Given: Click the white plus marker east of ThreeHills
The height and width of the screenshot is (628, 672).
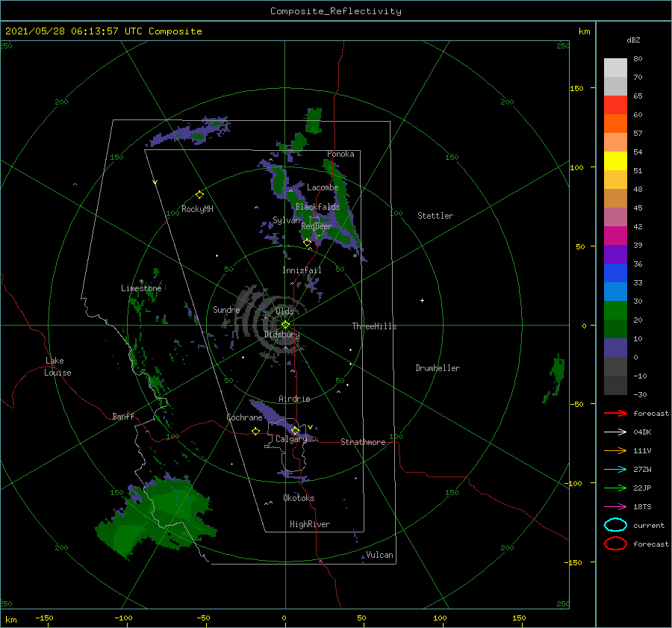Looking at the screenshot, I should tap(422, 300).
